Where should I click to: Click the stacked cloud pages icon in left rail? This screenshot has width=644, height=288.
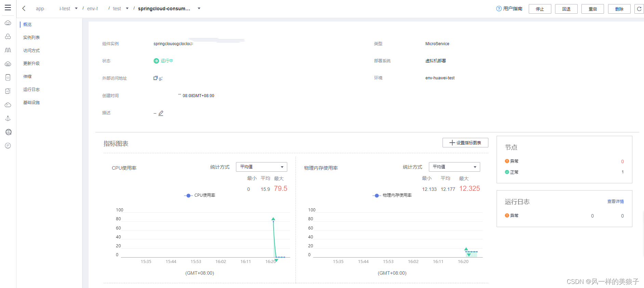(8, 91)
